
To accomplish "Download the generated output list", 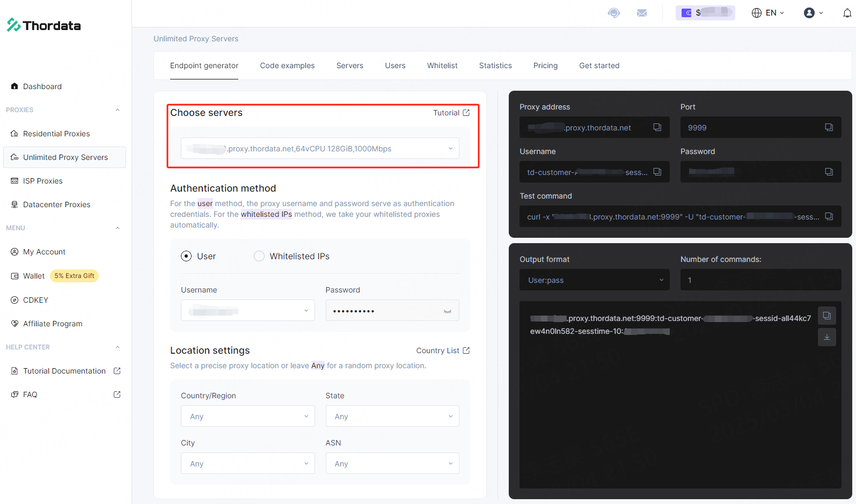I will [827, 337].
